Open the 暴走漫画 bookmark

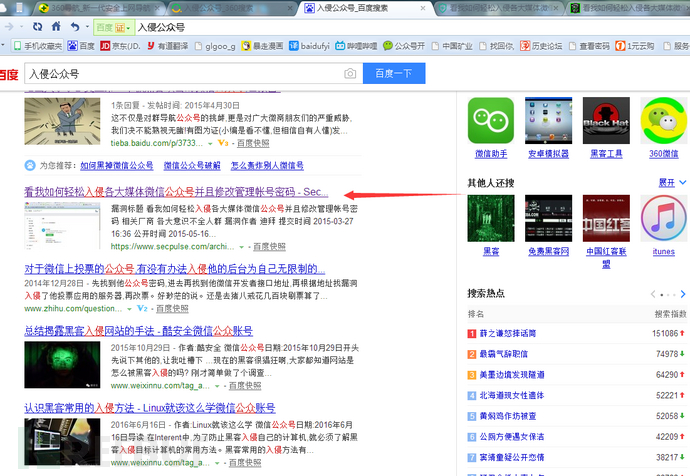(262, 46)
